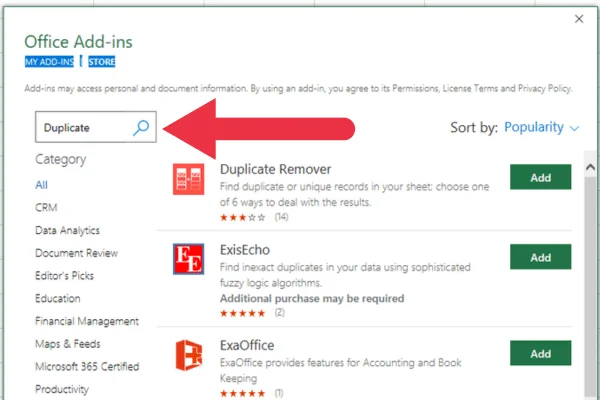Add the Duplicate Remover add-in

tap(540, 177)
